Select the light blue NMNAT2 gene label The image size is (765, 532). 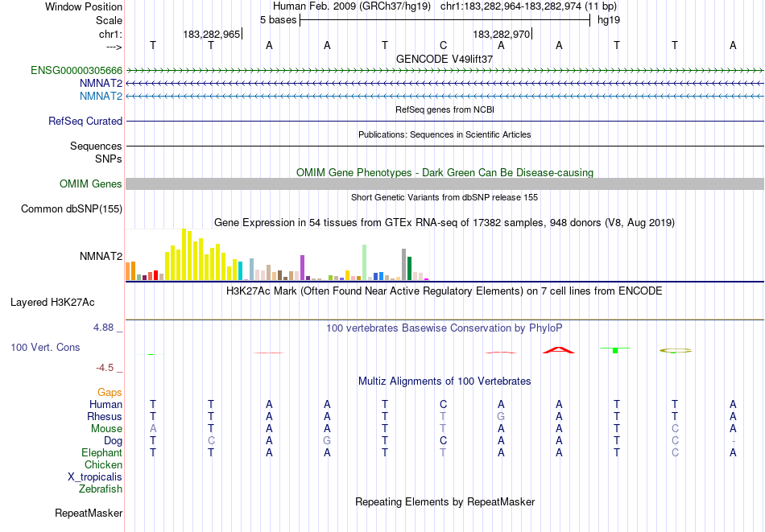[101, 96]
